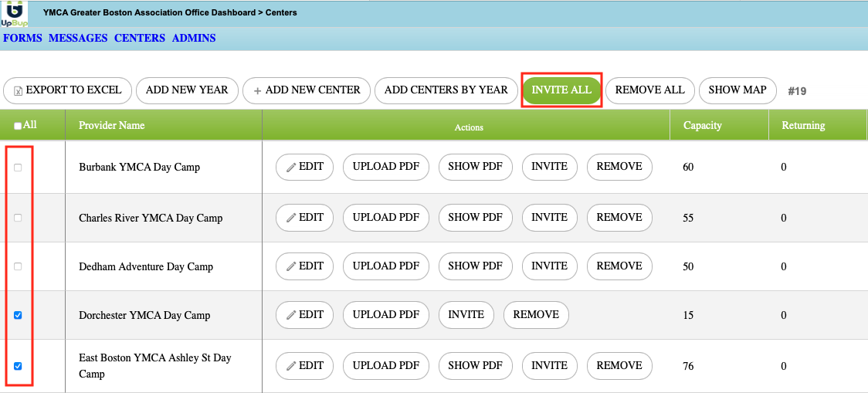The image size is (868, 393).
Task: Invite Charles River YMCA Day Camp
Action: pyautogui.click(x=550, y=218)
